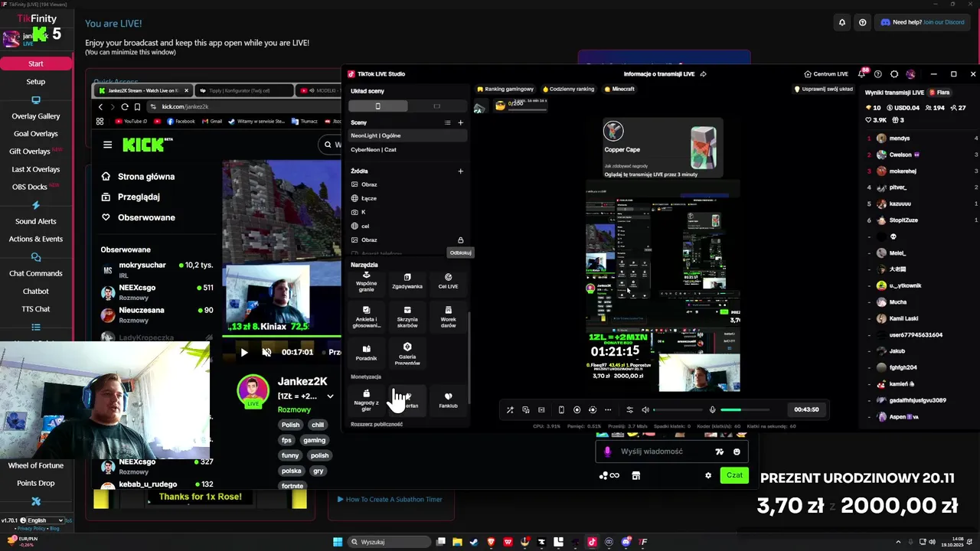Add a new source in Źródła
The height and width of the screenshot is (551, 980).
[x=460, y=171]
